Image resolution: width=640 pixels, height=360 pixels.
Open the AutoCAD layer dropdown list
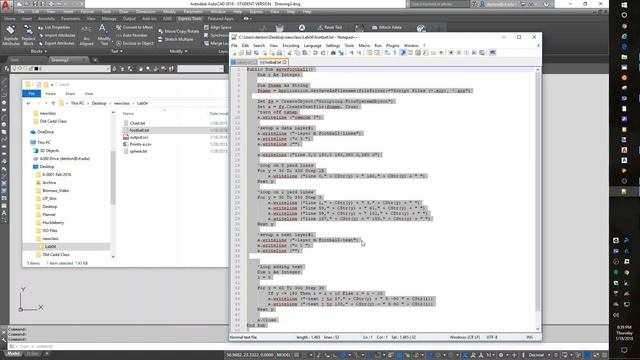click(x=61, y=69)
